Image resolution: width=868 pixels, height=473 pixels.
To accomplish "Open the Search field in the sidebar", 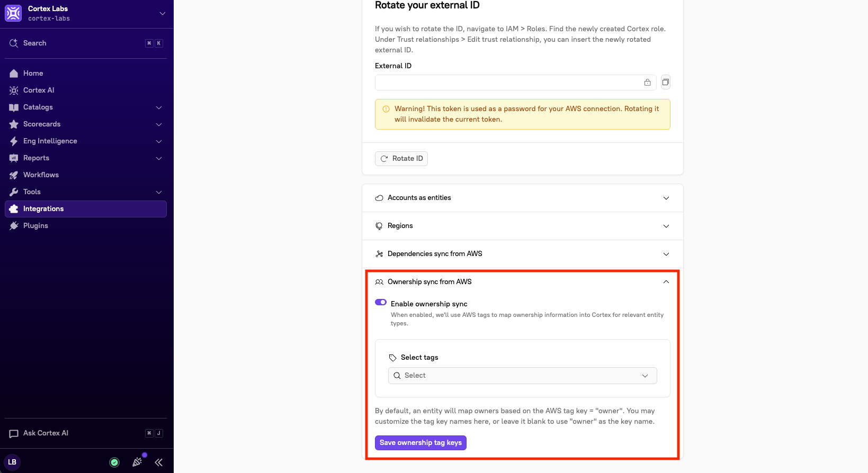I will click(86, 43).
